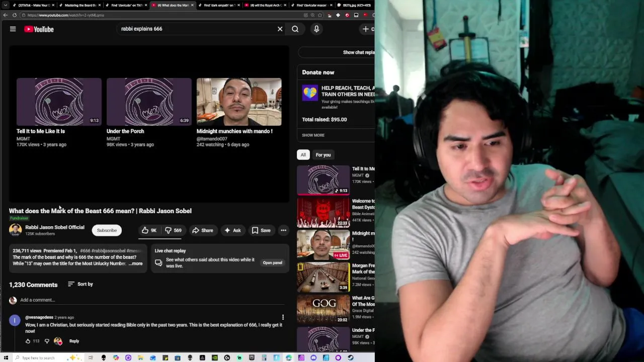Open the YouTube hamburger guide menu
This screenshot has height=362, width=644.
click(13, 29)
